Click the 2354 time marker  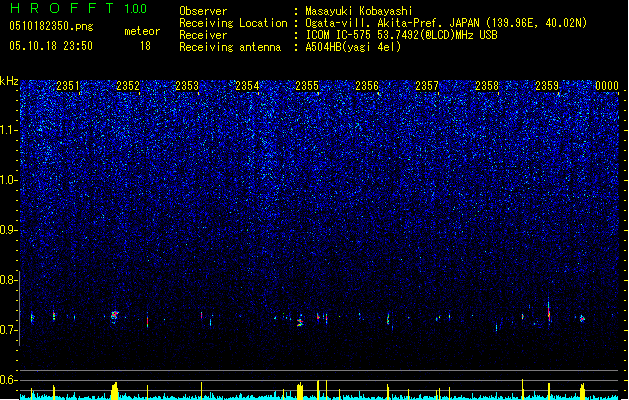(248, 86)
